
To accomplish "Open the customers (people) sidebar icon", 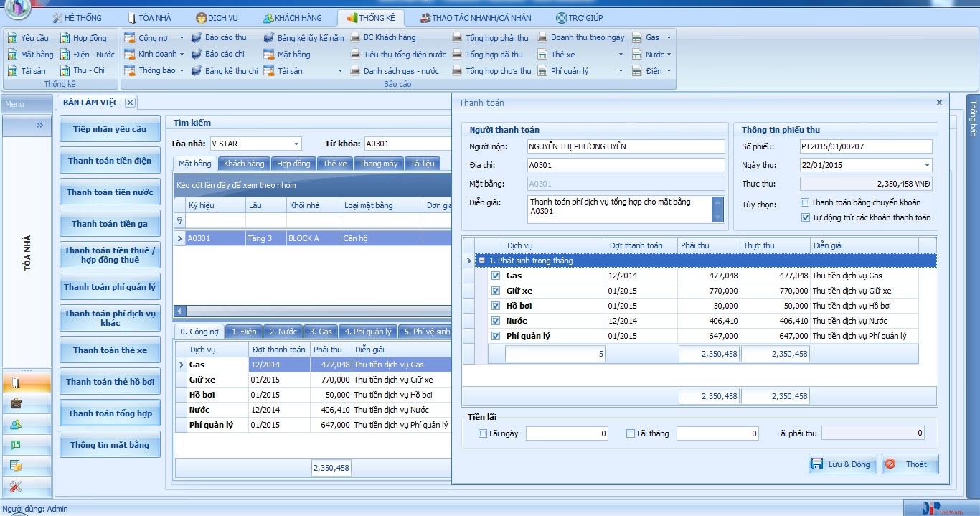I will [16, 424].
